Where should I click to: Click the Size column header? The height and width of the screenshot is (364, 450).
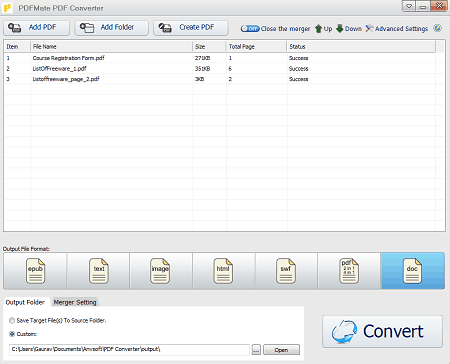(209, 47)
